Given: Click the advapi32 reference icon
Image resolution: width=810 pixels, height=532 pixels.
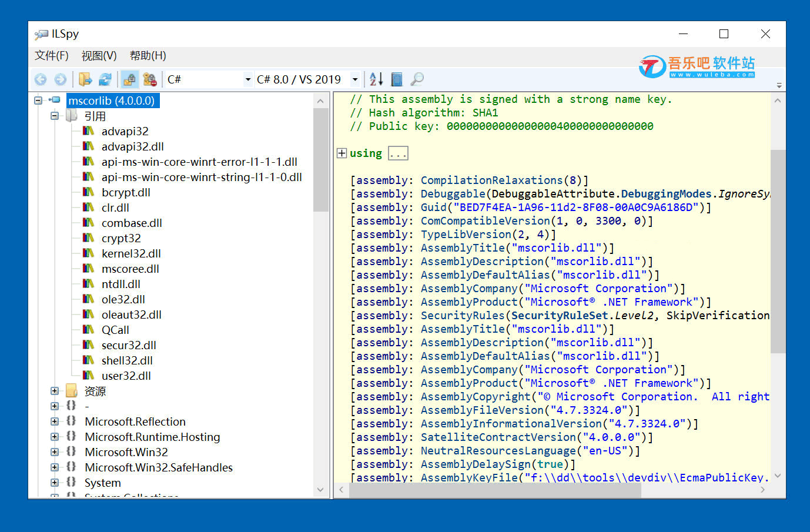Looking at the screenshot, I should (x=88, y=131).
